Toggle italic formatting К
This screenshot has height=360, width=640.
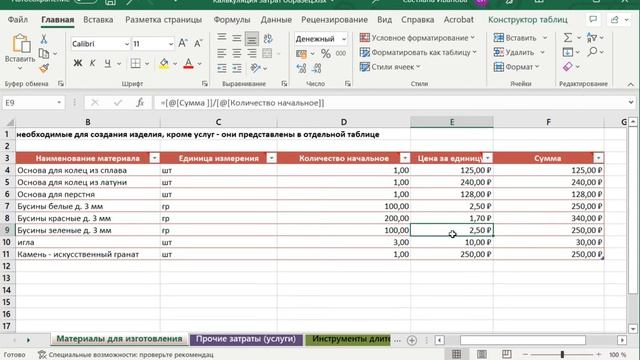coord(93,63)
